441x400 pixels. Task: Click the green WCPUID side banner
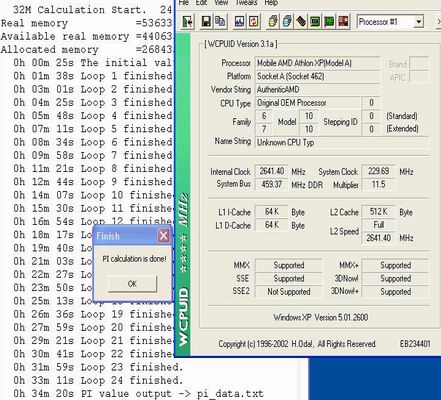183,193
